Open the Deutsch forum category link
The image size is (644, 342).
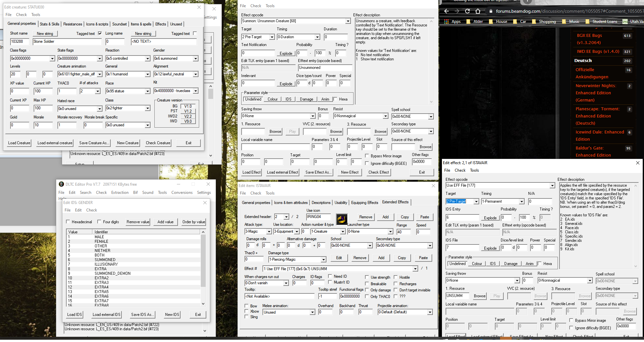583,61
